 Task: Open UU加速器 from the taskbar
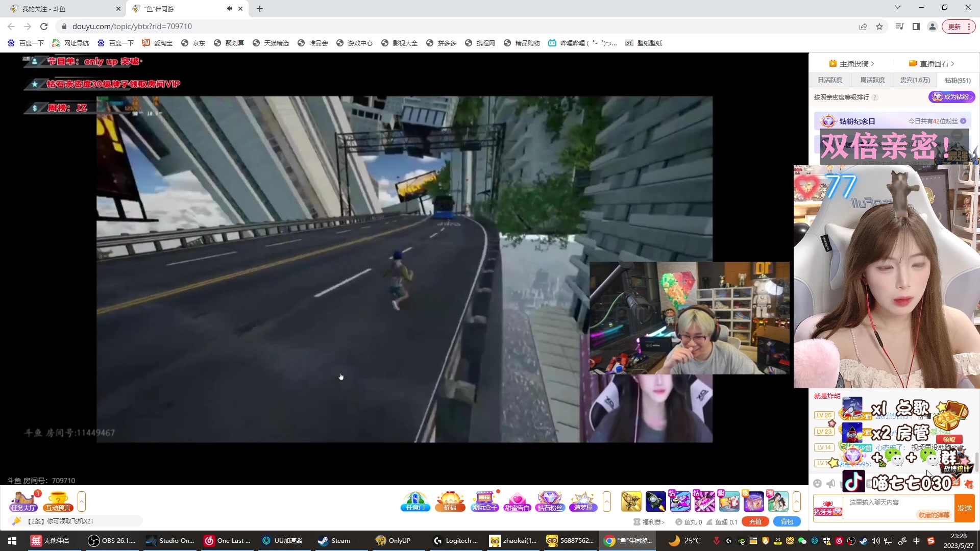(x=282, y=541)
